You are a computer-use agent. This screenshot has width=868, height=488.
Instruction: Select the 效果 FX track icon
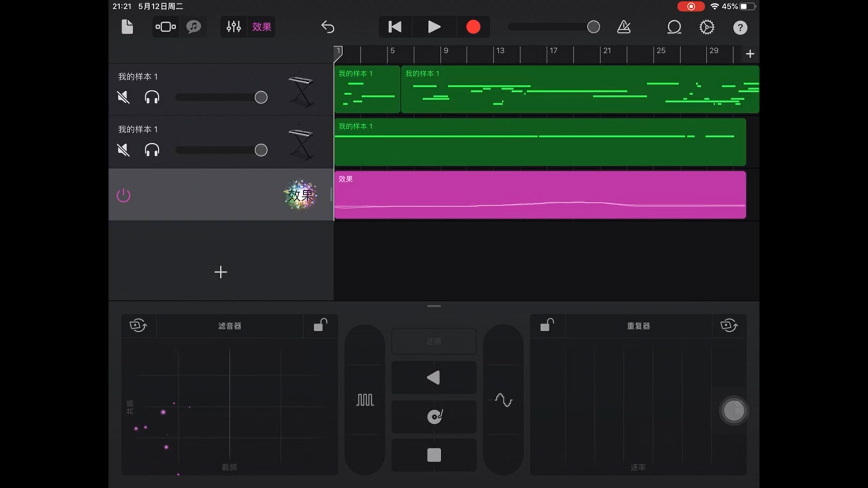coord(301,195)
